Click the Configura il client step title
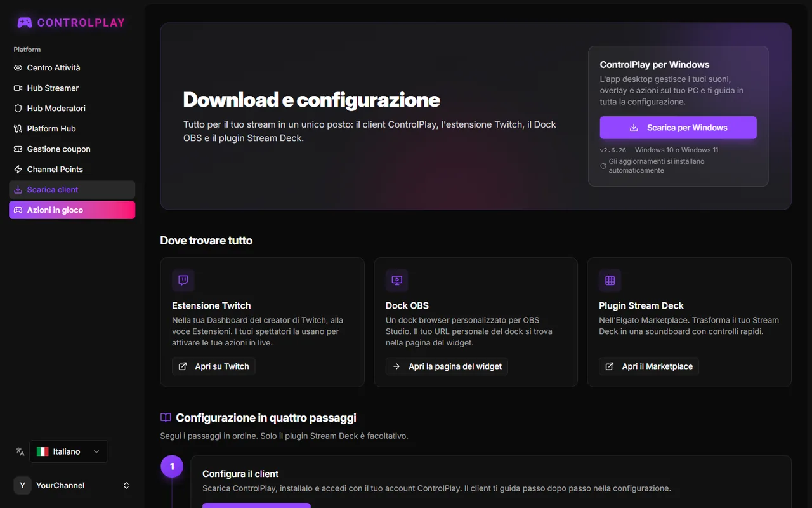 [240, 474]
